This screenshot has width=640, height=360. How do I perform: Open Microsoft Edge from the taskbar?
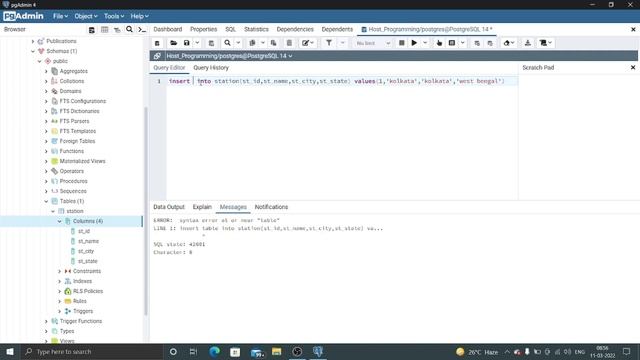(215, 352)
